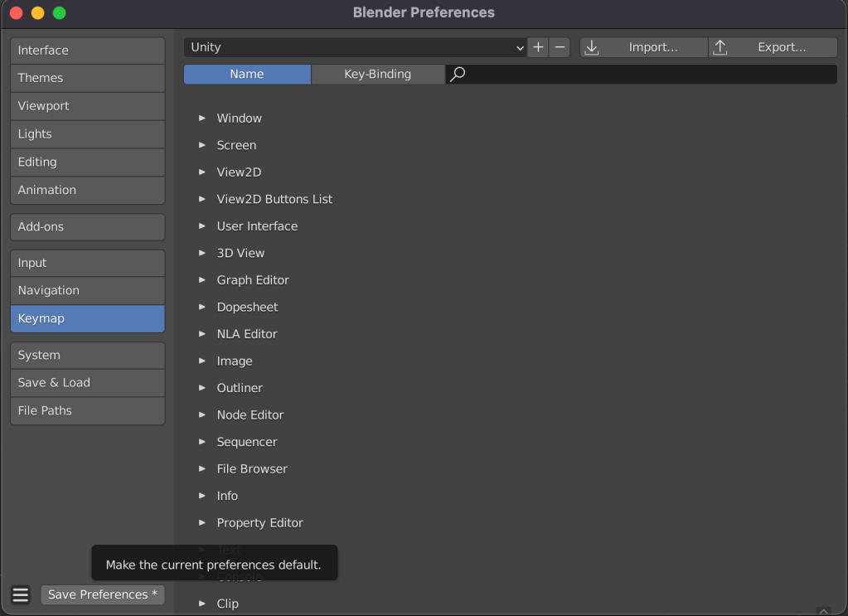This screenshot has height=616, width=848.
Task: Click the minus icon to remove preset
Action: click(559, 47)
